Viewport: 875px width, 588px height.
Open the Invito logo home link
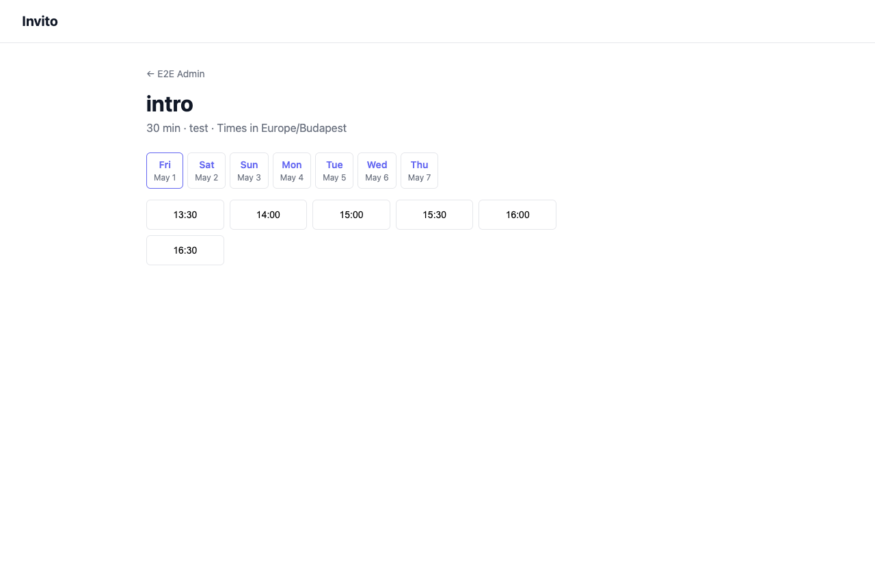coord(40,21)
